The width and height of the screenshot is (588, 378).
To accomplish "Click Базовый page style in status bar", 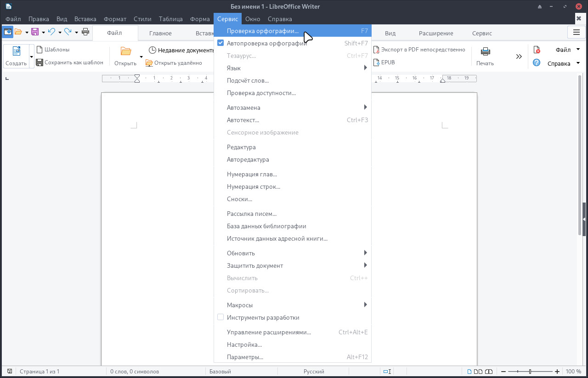I will click(x=220, y=372).
